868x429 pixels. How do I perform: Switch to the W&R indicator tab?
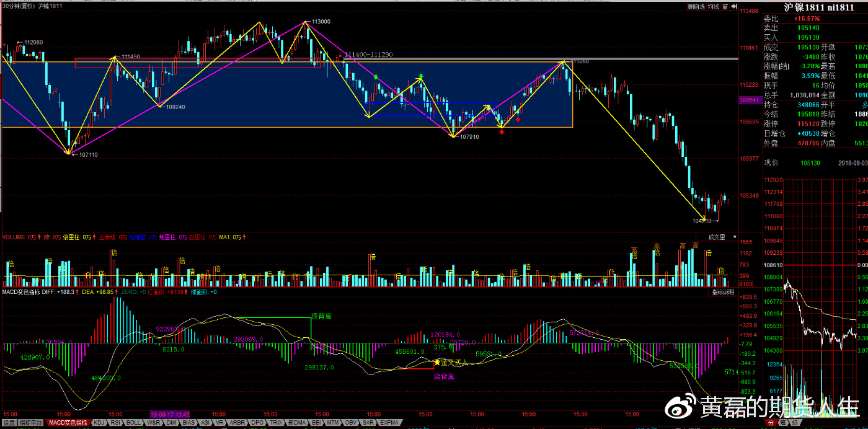(x=153, y=422)
